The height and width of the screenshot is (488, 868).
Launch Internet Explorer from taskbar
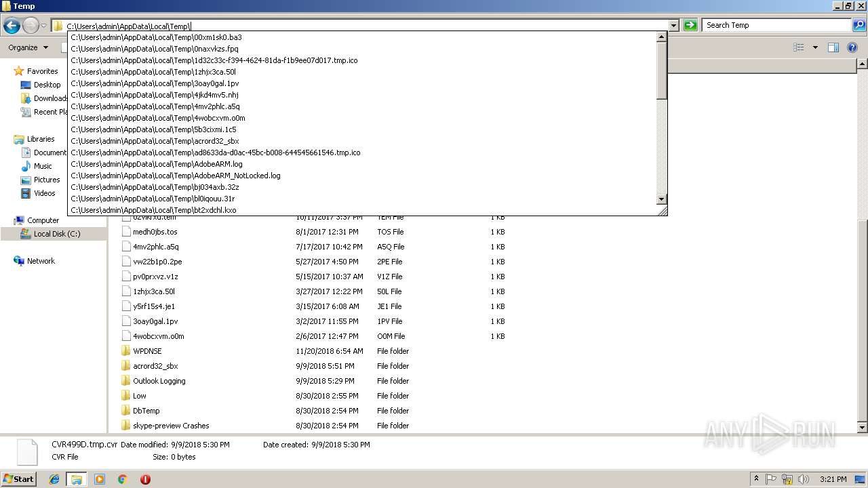click(54, 479)
